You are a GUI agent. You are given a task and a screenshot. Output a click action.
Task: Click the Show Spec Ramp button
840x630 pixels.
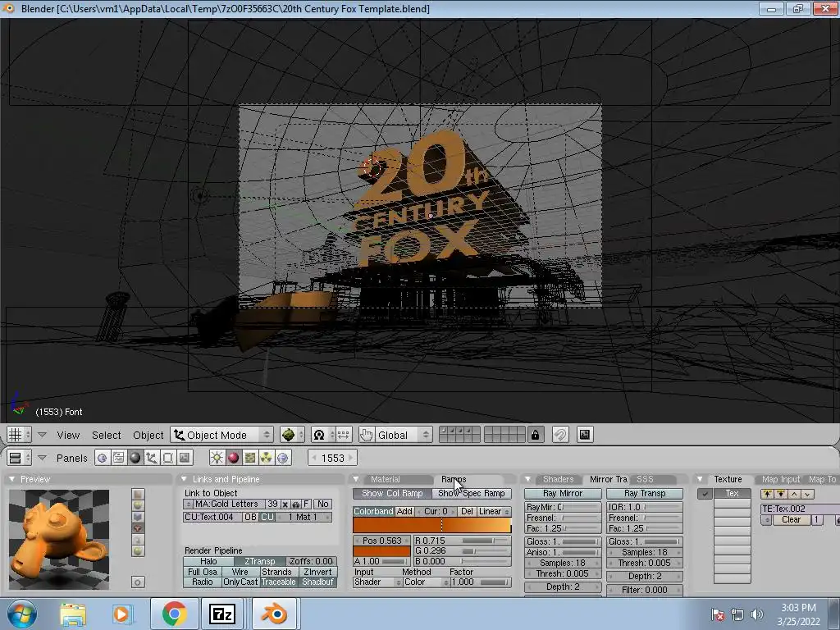pyautogui.click(x=472, y=493)
